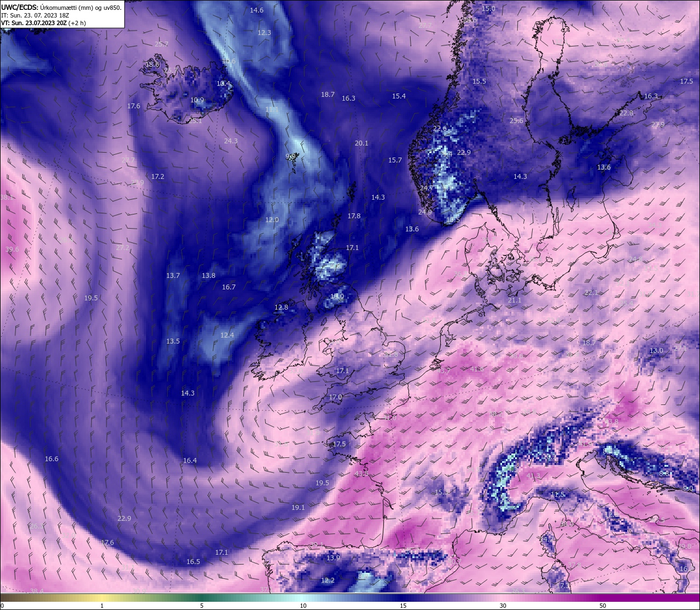Click the 15.0 value label

(488, 9)
